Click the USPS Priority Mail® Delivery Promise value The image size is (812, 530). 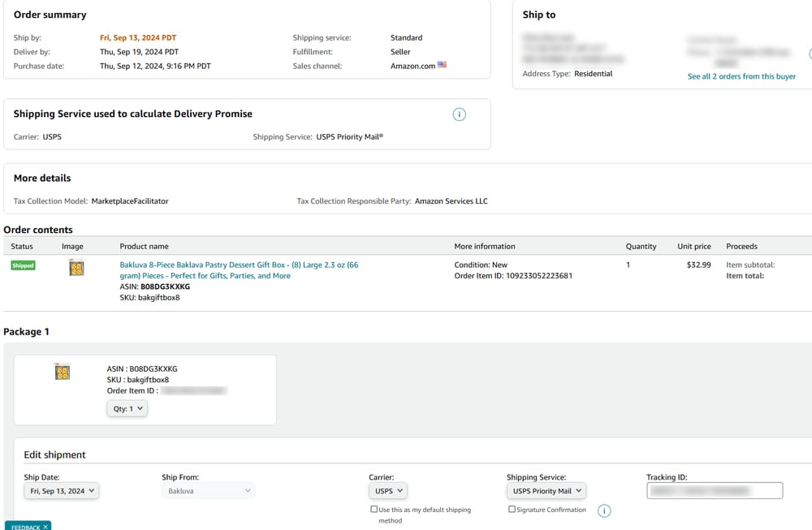(x=350, y=136)
